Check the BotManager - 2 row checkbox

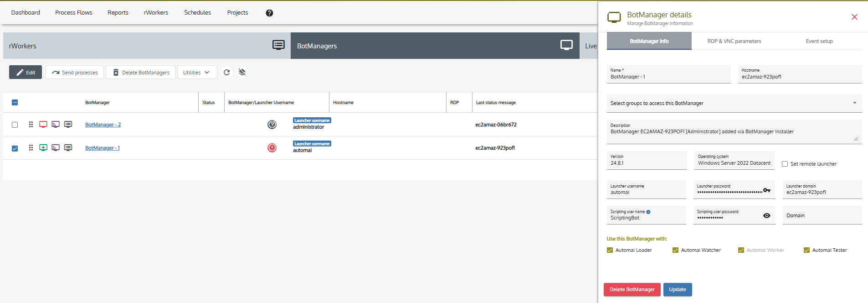coord(15,125)
